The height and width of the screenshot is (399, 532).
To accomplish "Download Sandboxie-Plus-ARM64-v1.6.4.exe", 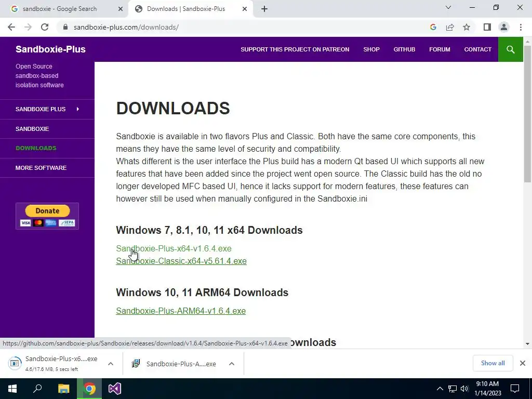I will click(x=181, y=311).
